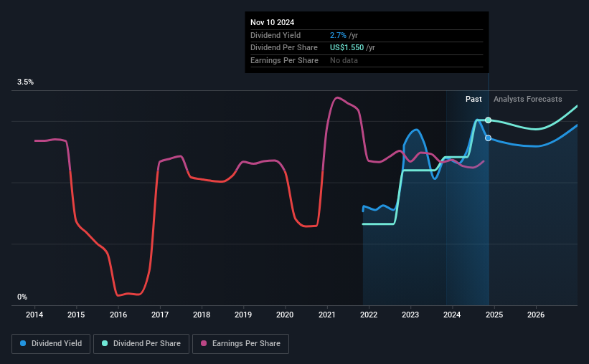Image resolution: width=589 pixels, height=364 pixels.
Task: Click the teal Dividend Per Share legend dot
Action: 105,343
